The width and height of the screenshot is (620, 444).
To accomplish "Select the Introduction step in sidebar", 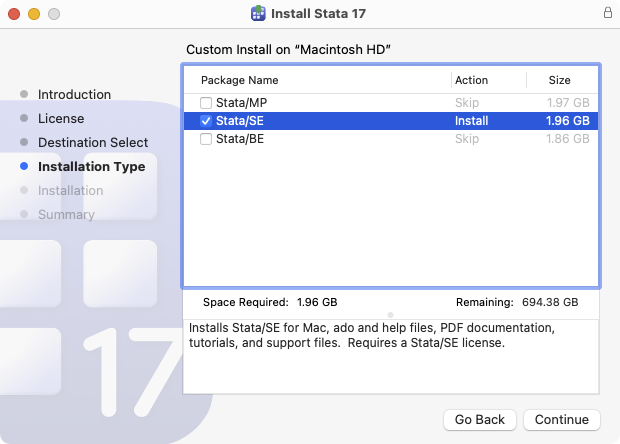I will 74,94.
